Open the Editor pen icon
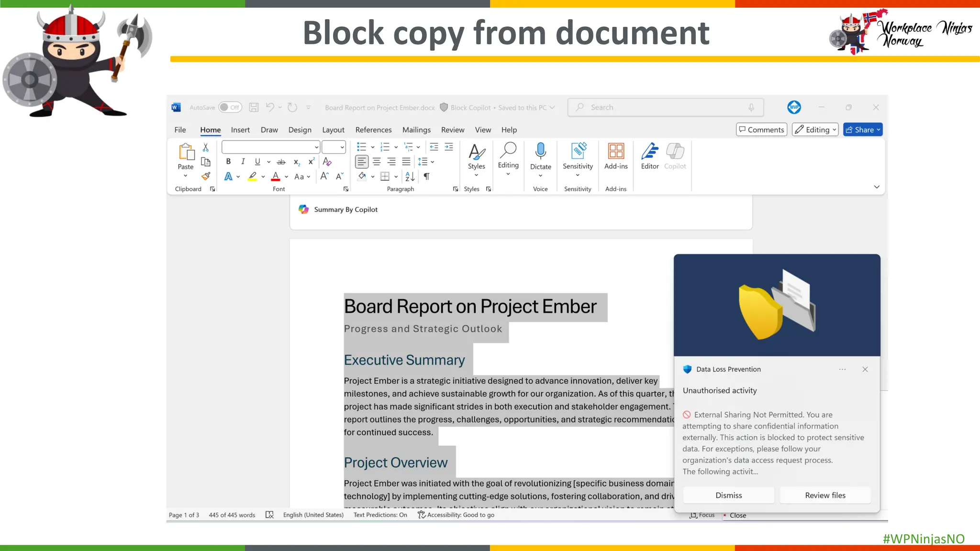 tap(649, 151)
